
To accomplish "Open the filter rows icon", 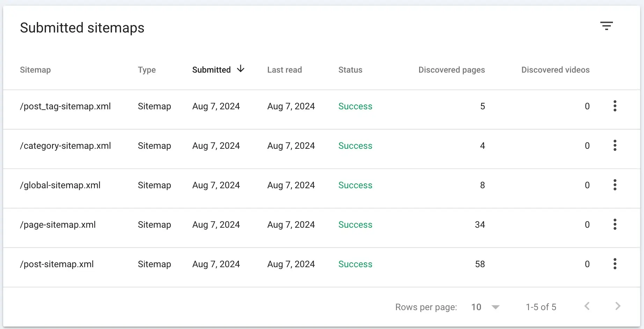I will 606,26.
